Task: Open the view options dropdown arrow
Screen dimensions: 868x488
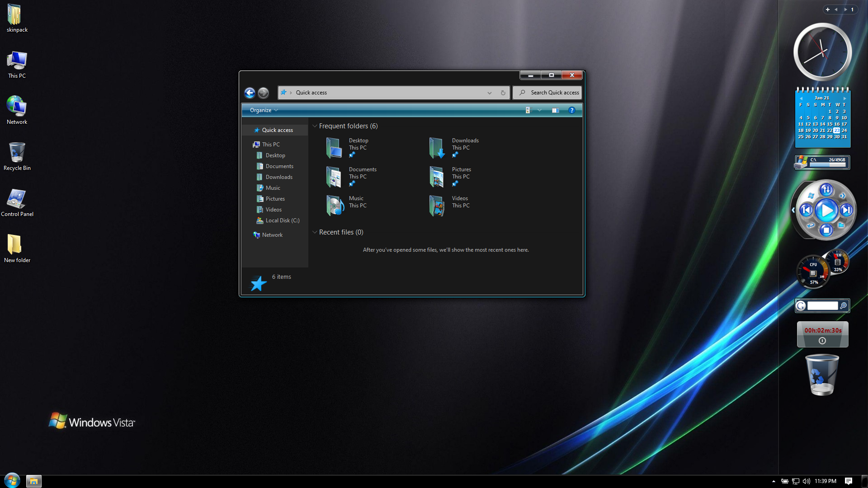Action: click(539, 110)
